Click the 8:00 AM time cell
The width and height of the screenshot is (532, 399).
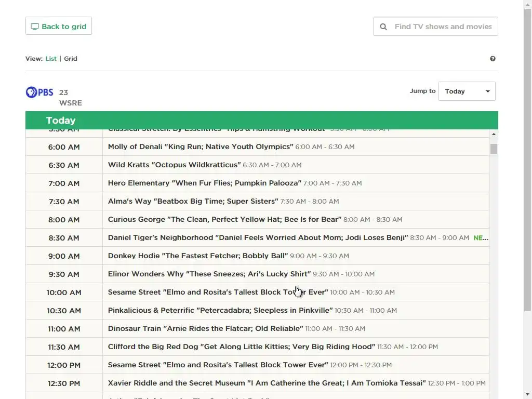click(x=64, y=220)
